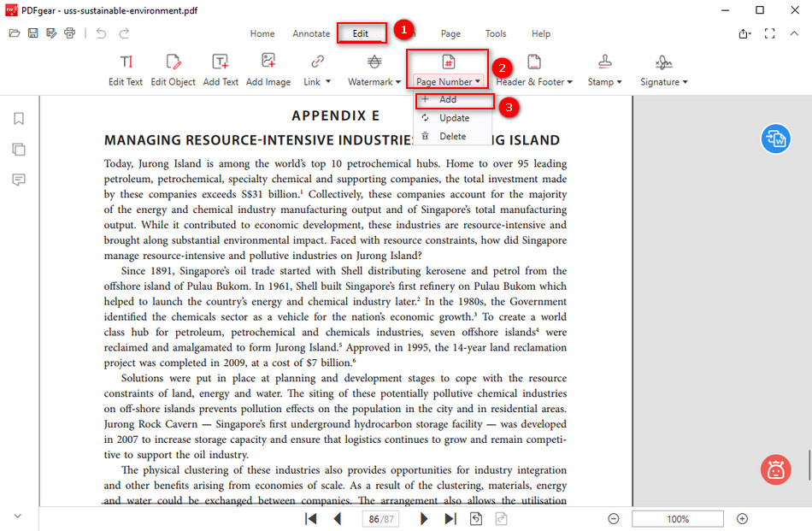Image resolution: width=812 pixels, height=531 pixels.
Task: Open the Bookmarks panel in the sidebar
Action: pos(18,120)
